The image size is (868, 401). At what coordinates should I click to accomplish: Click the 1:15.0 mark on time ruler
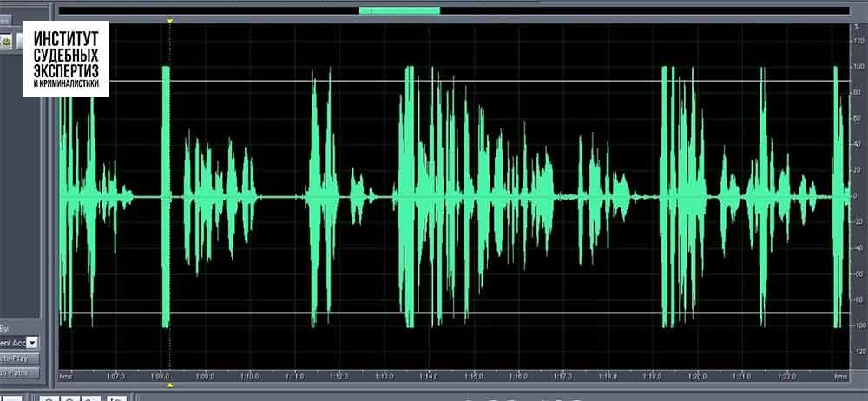click(473, 377)
